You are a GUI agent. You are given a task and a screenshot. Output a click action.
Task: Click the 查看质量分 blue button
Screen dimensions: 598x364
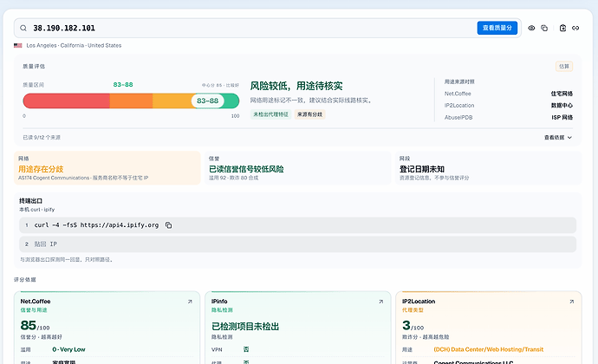pyautogui.click(x=497, y=28)
